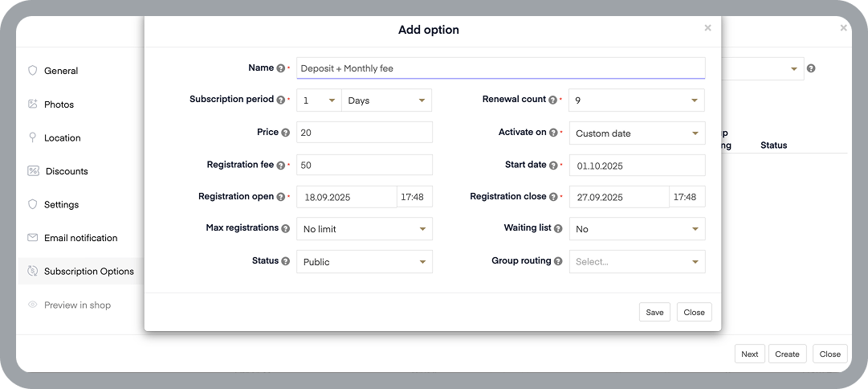Click the Subscription period help icon

click(x=281, y=100)
